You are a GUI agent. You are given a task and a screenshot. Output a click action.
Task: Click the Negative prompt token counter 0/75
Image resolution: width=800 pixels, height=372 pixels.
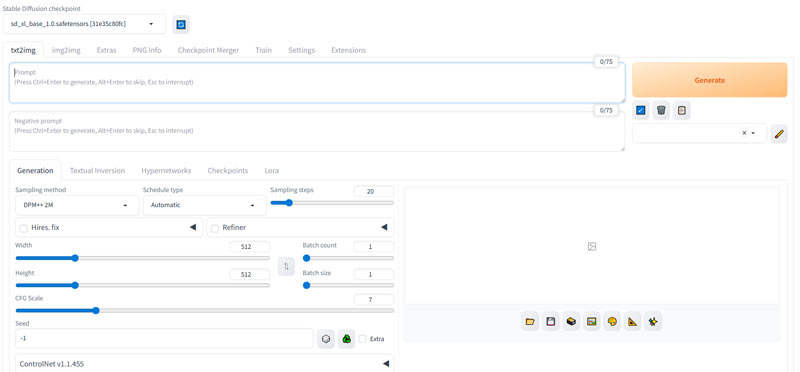(x=606, y=110)
